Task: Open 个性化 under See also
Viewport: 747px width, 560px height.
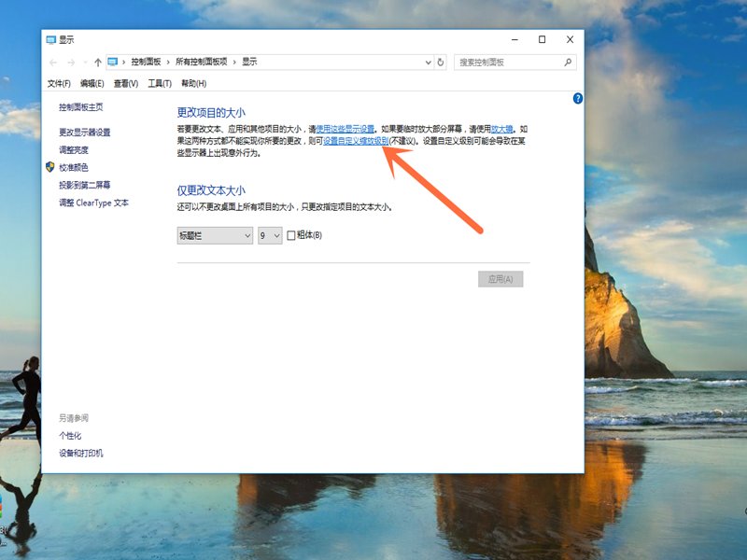Action: click(x=70, y=436)
